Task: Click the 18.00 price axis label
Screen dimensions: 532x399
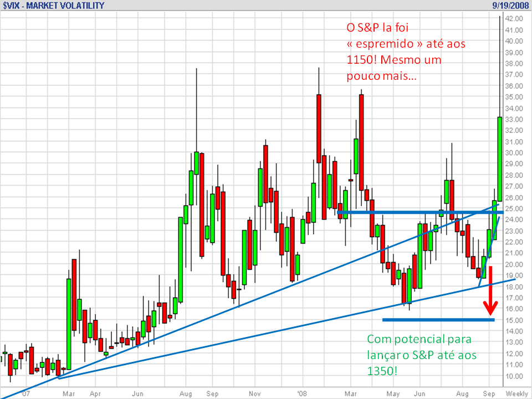Action: [514, 287]
